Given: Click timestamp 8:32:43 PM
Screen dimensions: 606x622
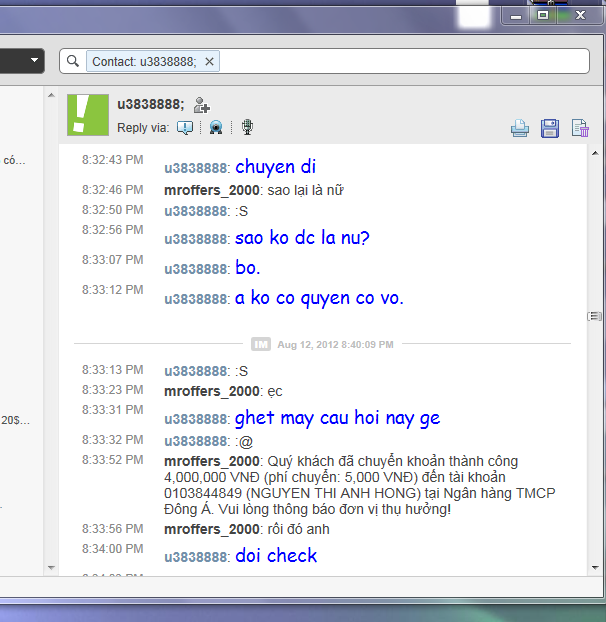Looking at the screenshot, I should [113, 159].
